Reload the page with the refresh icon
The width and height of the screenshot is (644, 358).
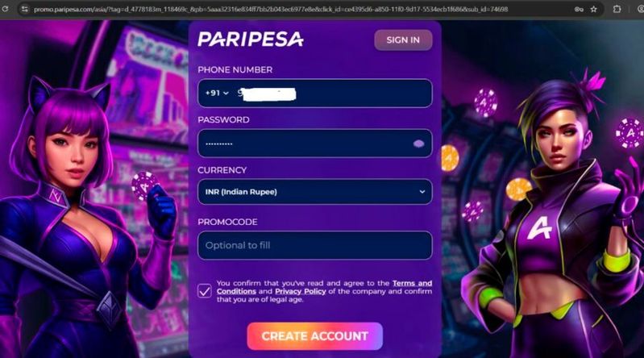[5, 9]
